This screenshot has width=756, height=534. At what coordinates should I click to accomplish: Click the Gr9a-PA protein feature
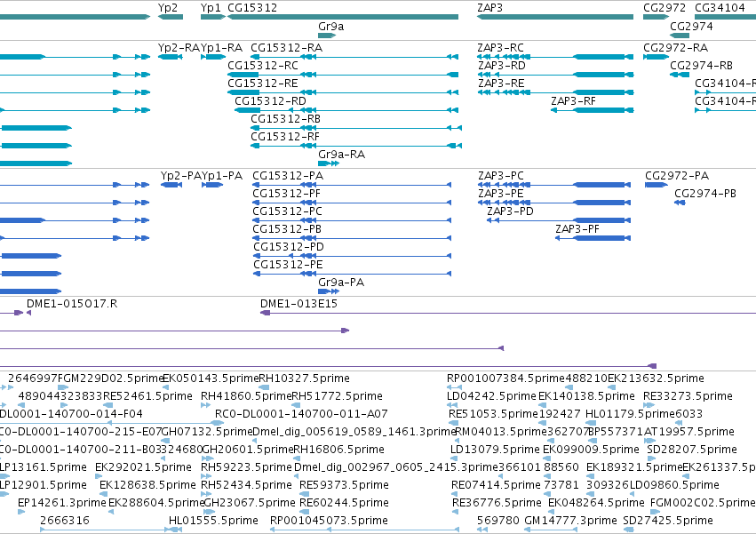341,283
